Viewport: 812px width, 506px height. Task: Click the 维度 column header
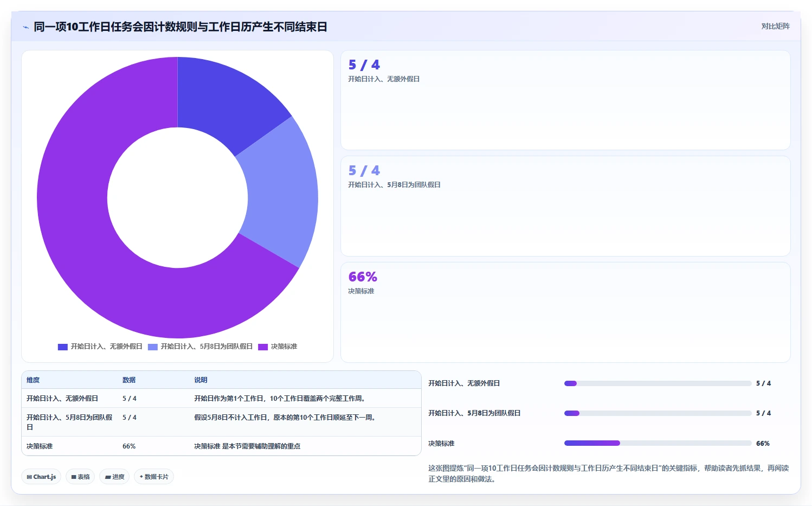(x=33, y=380)
